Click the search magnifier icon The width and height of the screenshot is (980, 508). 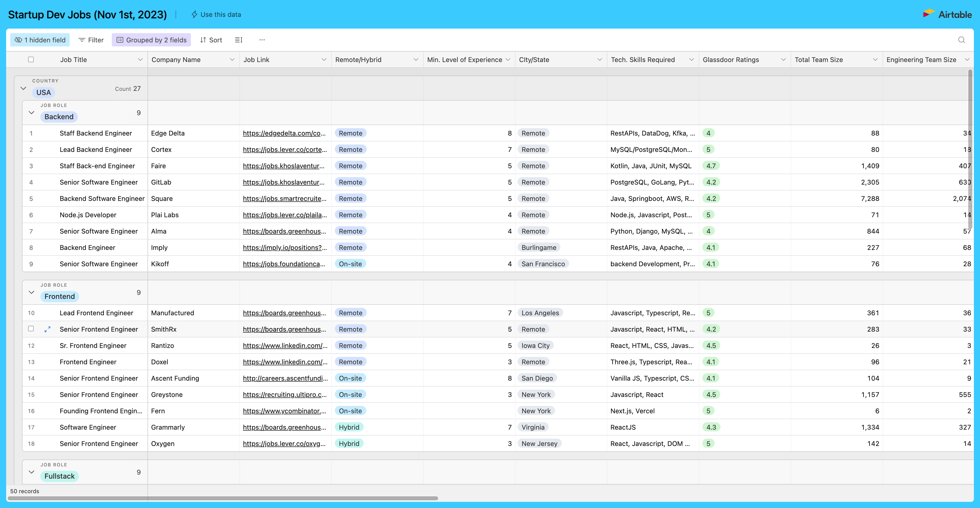(x=961, y=40)
